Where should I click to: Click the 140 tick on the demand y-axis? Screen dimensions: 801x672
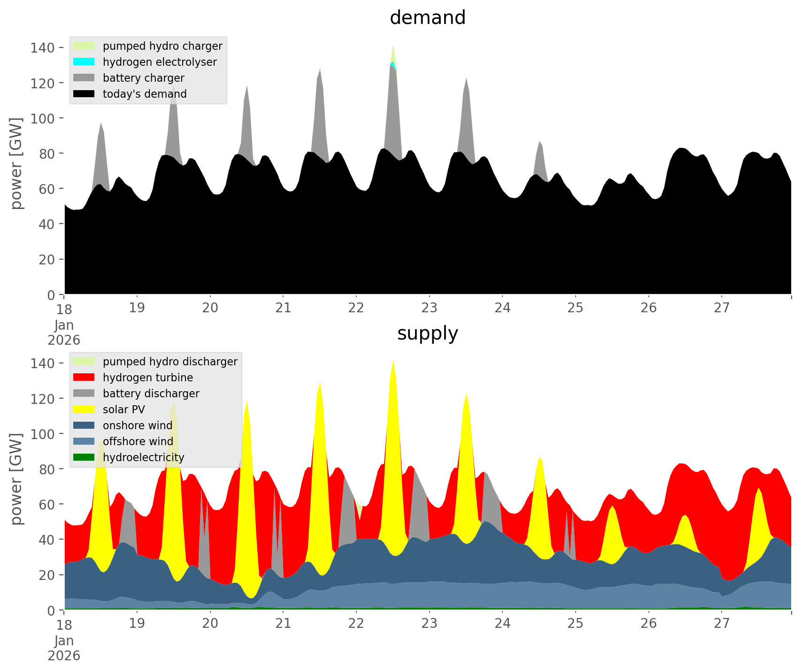coord(43,48)
